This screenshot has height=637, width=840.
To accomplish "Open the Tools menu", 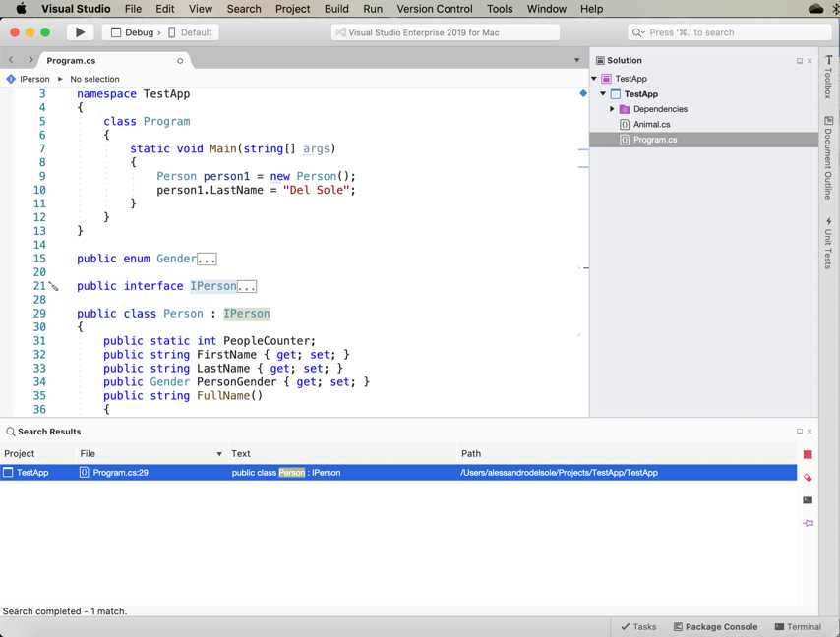I will pyautogui.click(x=500, y=9).
